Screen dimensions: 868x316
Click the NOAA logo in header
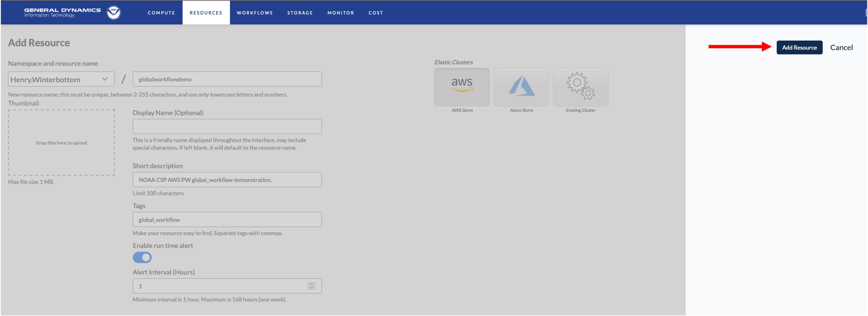114,12
